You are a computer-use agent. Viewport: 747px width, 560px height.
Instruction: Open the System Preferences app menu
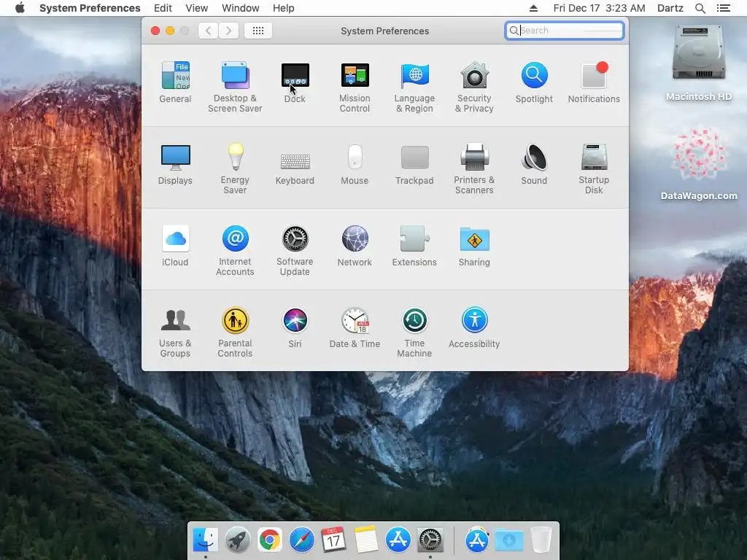point(90,8)
